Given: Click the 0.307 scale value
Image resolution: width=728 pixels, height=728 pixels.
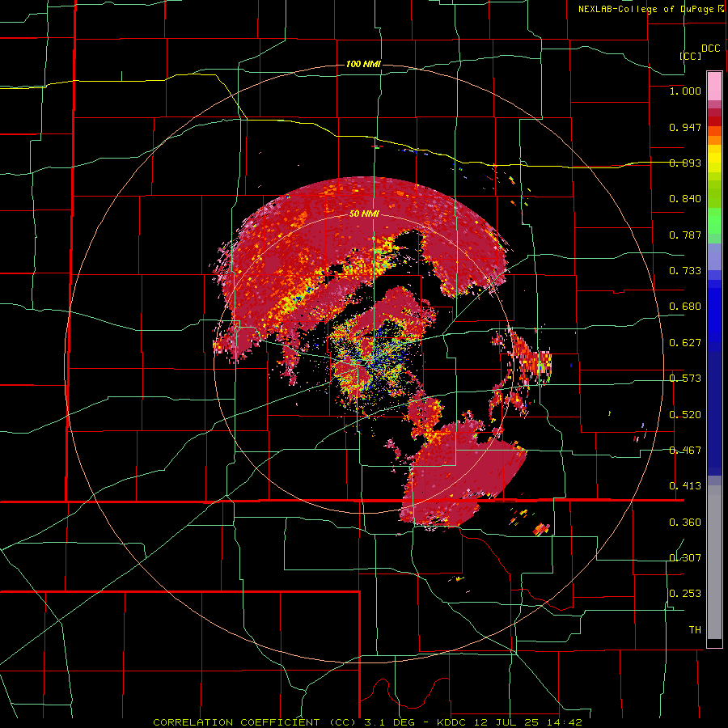Looking at the screenshot, I should click(685, 558).
